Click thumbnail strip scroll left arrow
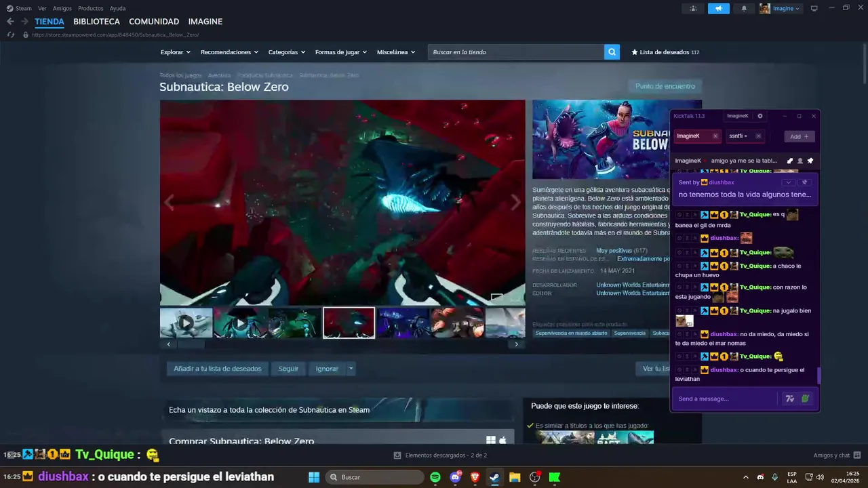 169,344
